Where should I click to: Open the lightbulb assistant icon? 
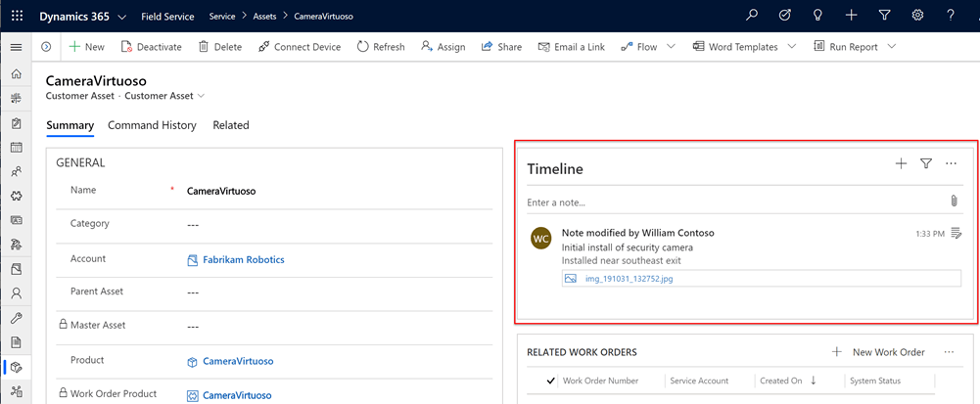click(x=817, y=16)
